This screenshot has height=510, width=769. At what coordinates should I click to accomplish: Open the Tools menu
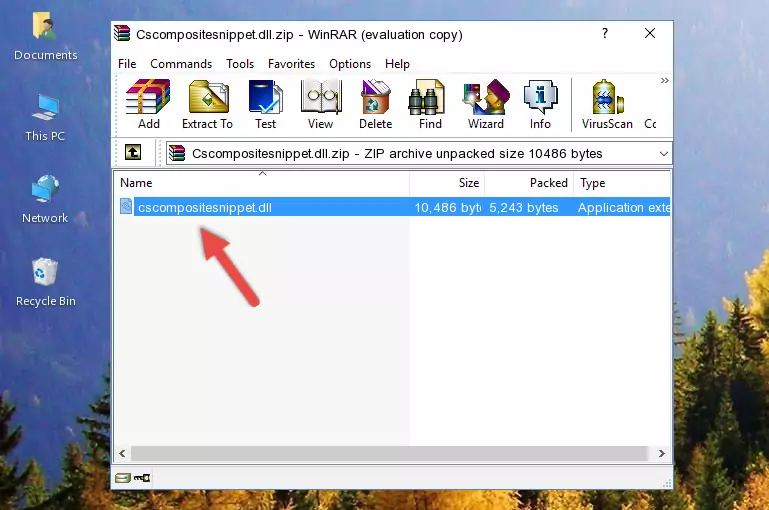240,64
